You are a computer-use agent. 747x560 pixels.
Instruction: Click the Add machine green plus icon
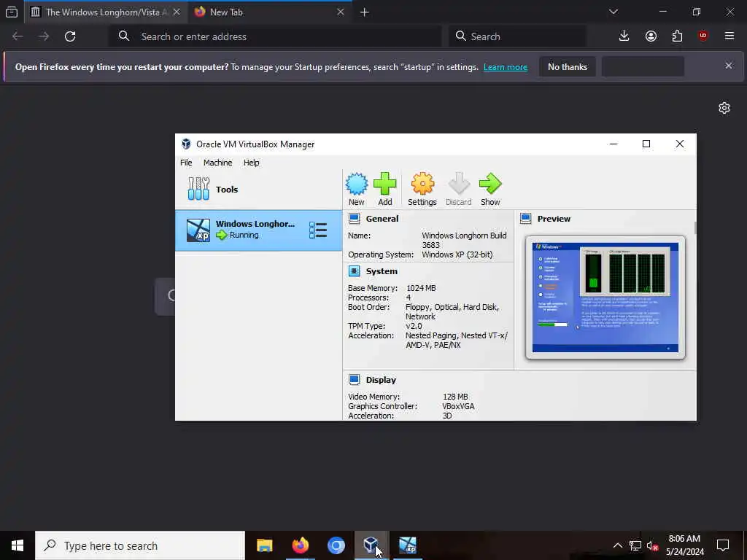click(x=385, y=184)
